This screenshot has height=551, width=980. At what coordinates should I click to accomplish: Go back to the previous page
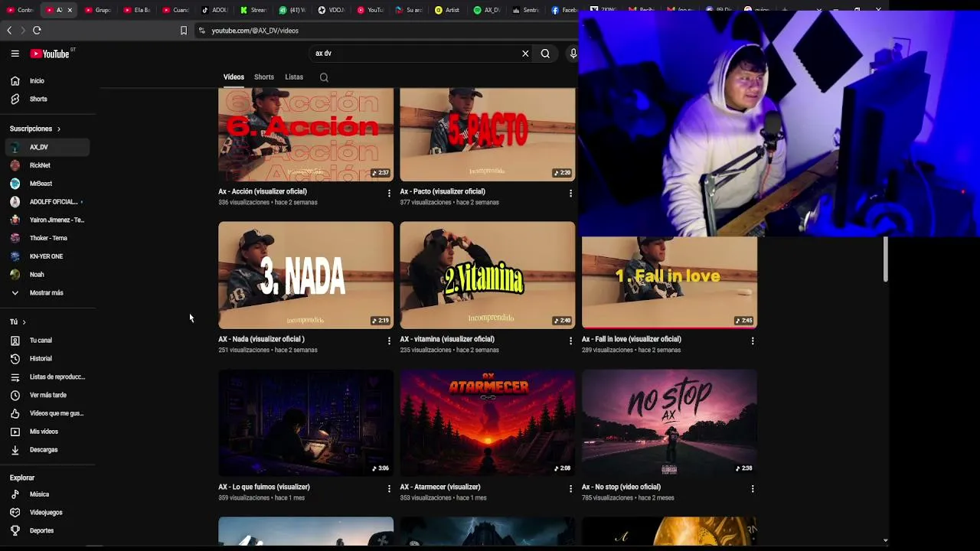[9, 31]
